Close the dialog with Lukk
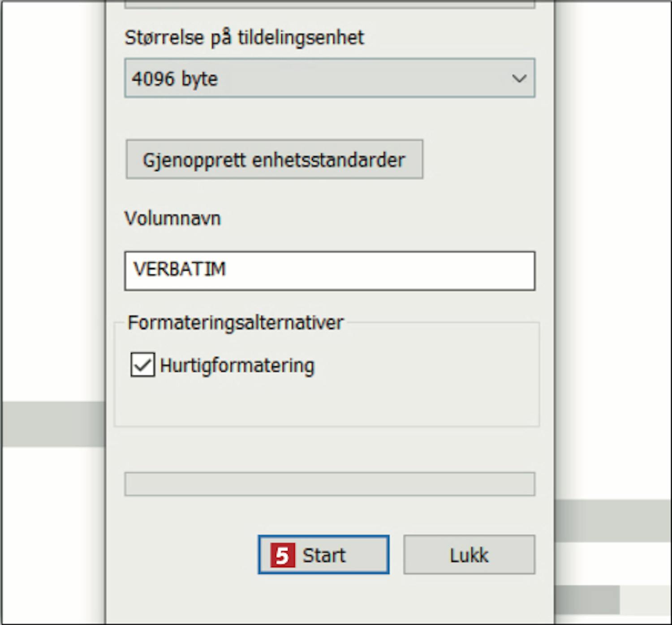672x625 pixels. pos(469,555)
